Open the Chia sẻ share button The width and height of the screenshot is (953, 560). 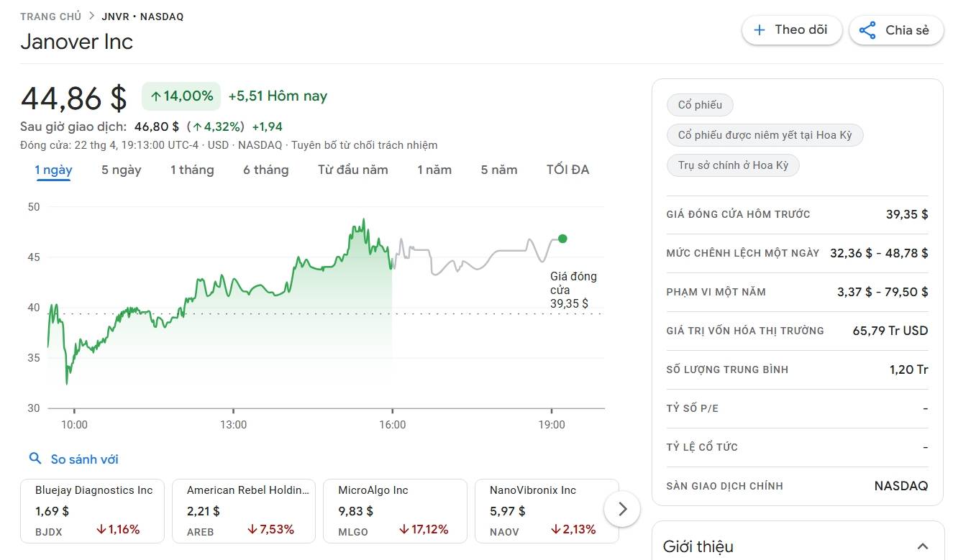(x=896, y=30)
